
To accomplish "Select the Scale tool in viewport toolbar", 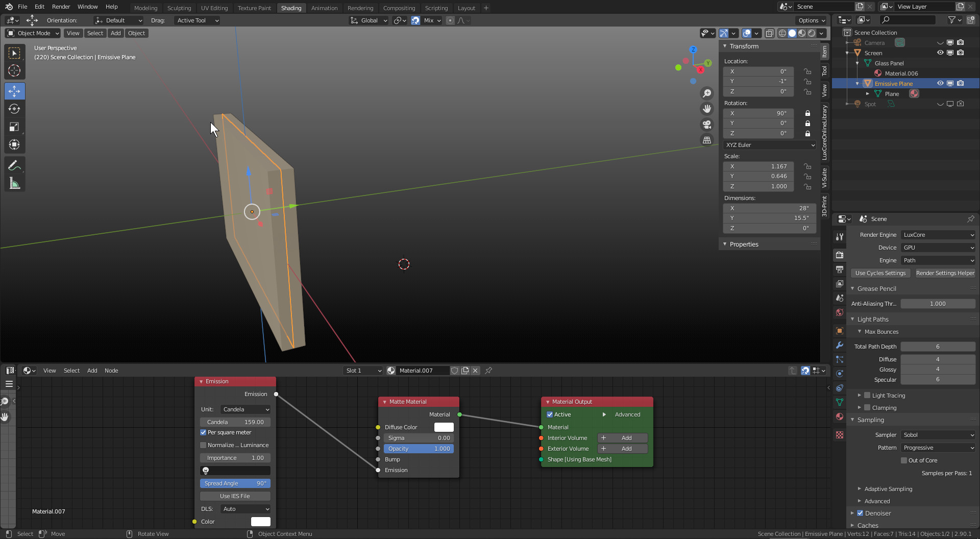I will click(14, 127).
